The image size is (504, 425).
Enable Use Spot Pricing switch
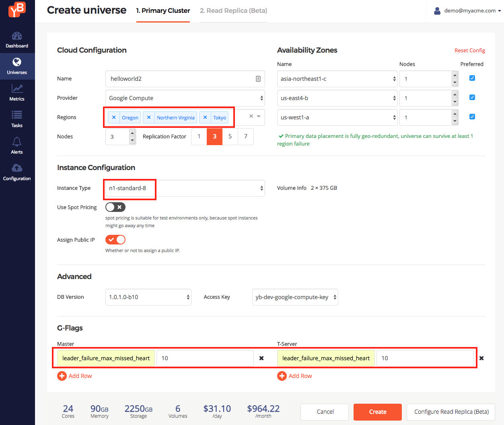(115, 207)
